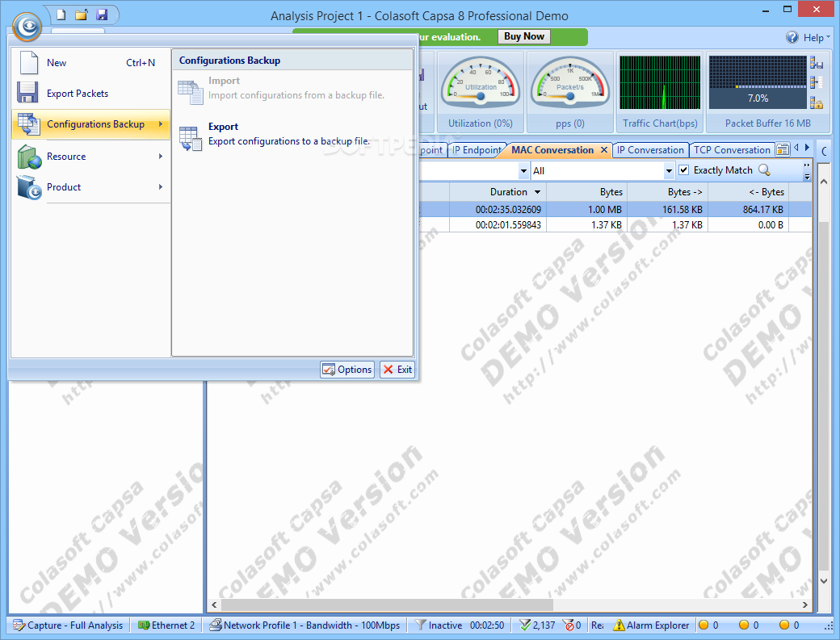Click the Options button in the menu footer

tap(347, 370)
